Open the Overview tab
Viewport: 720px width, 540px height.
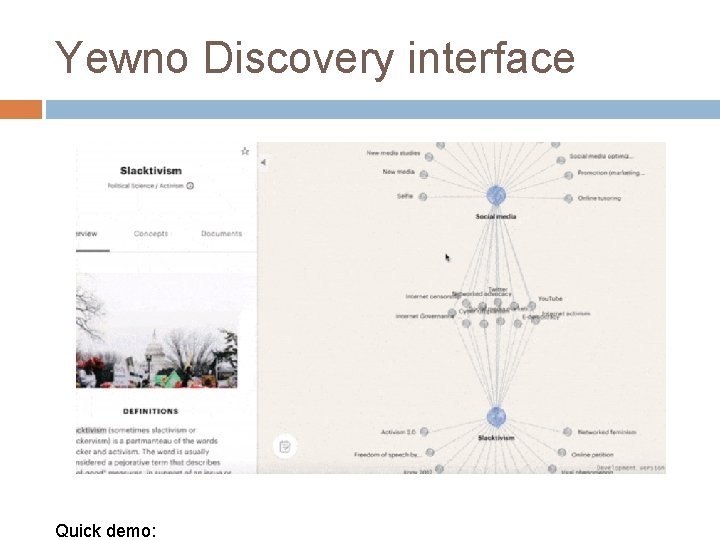(x=87, y=233)
